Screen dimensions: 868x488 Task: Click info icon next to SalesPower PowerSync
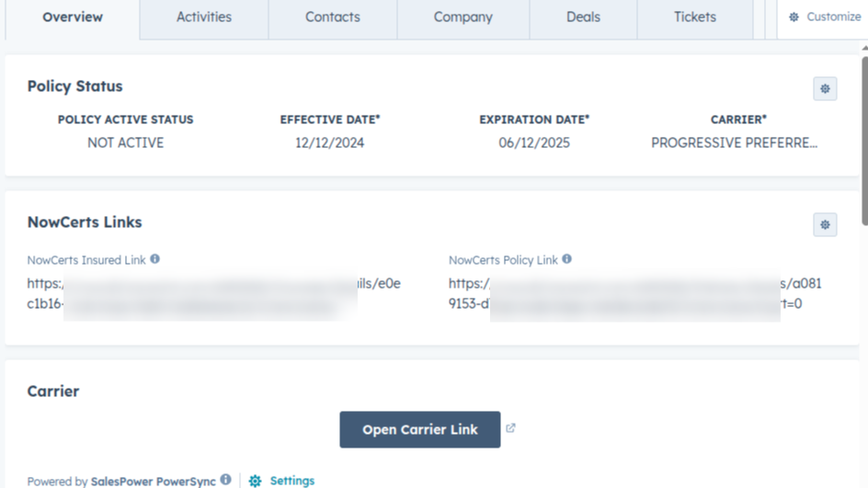(225, 480)
